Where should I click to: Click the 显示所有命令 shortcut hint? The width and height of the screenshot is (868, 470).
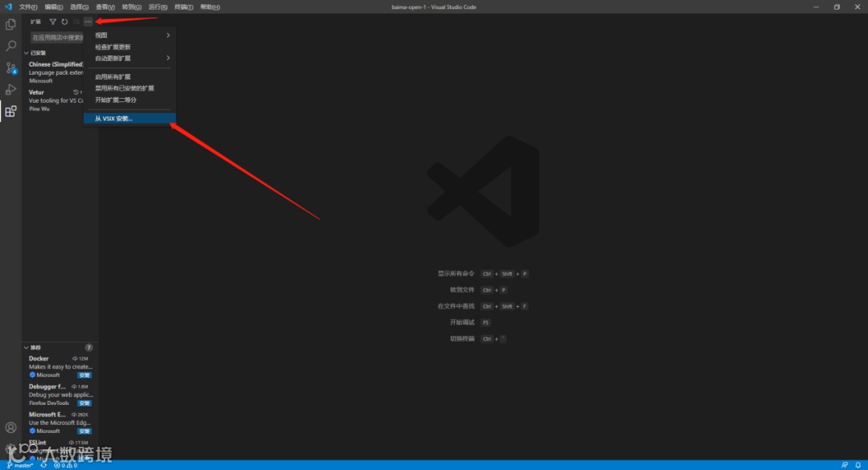coord(482,274)
